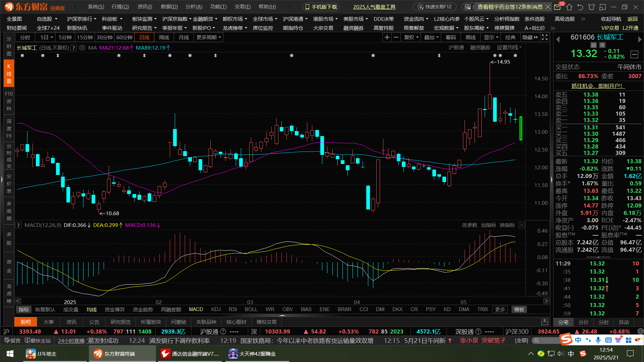Expand 隐藏 panel arrows
The width and height of the screenshot is (644, 362).
530,38
